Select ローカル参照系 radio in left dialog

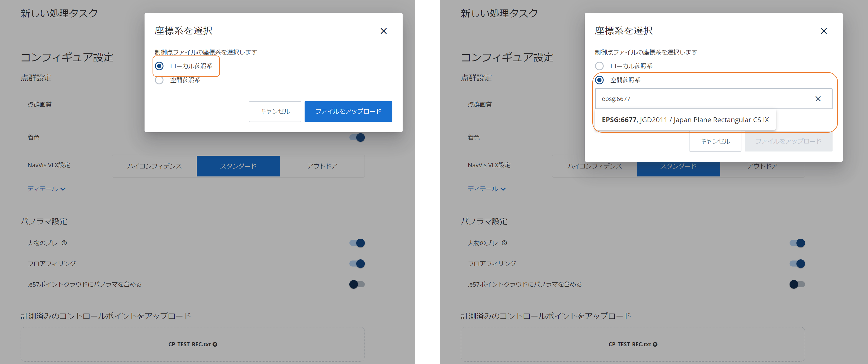[x=159, y=66]
